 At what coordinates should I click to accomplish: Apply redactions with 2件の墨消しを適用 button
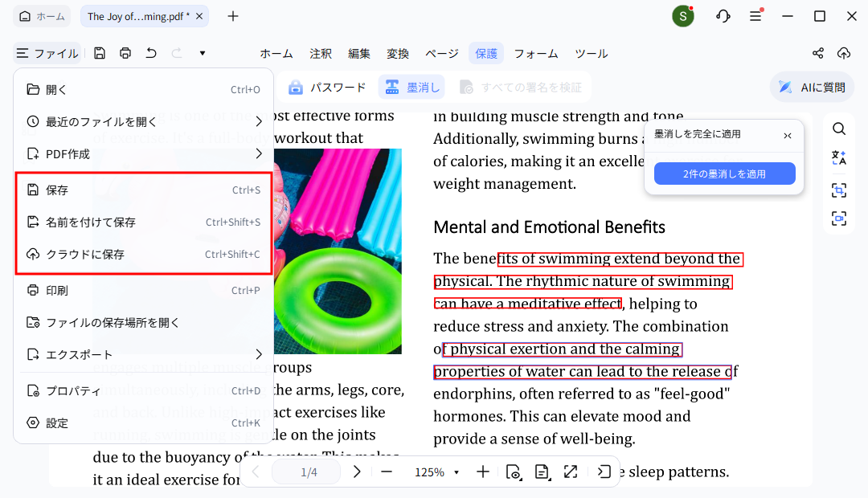click(725, 173)
